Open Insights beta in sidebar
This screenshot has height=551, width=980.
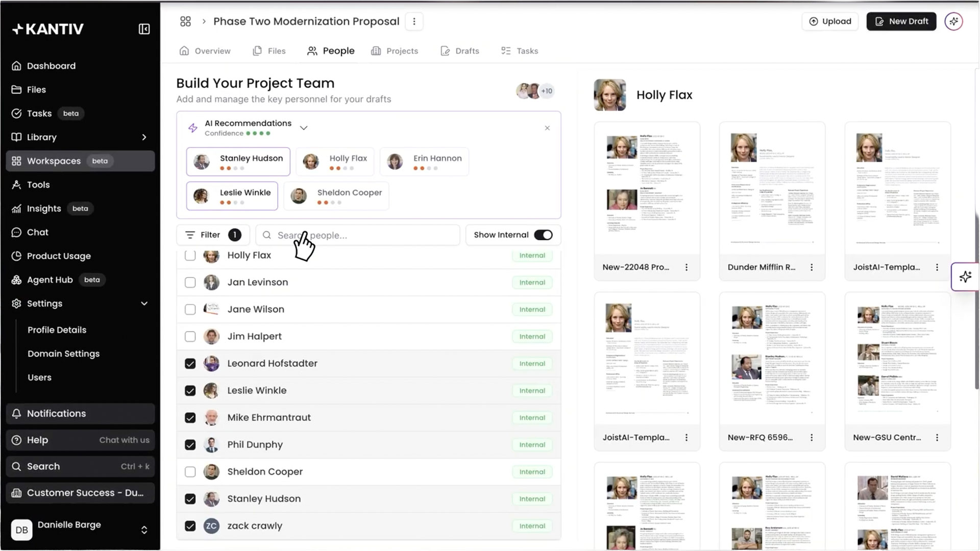(x=80, y=209)
